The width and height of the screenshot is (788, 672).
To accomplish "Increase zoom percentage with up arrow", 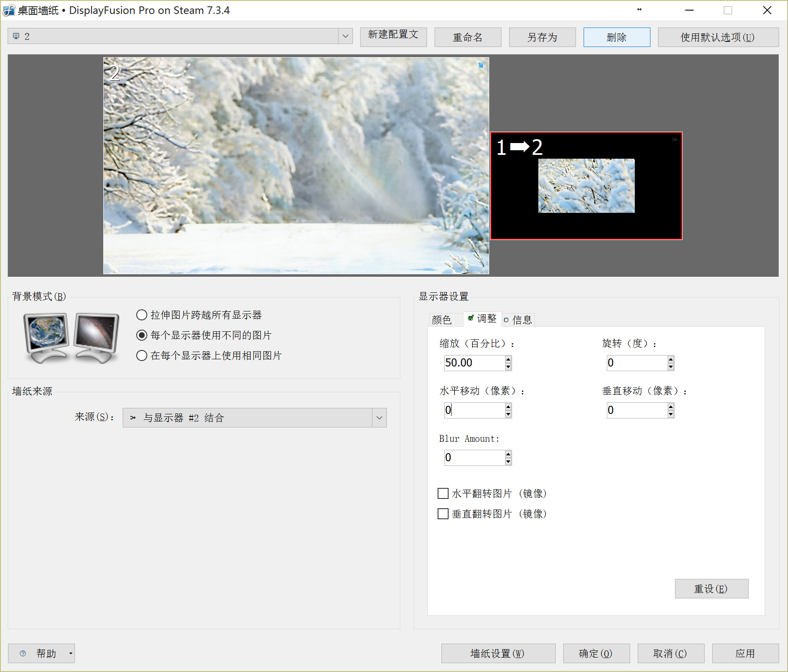I will tap(508, 359).
